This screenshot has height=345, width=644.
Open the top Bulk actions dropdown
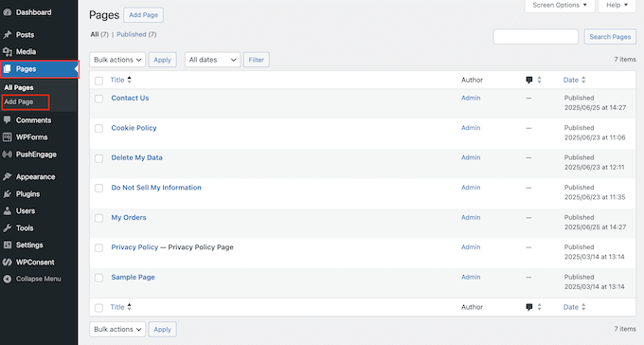117,60
